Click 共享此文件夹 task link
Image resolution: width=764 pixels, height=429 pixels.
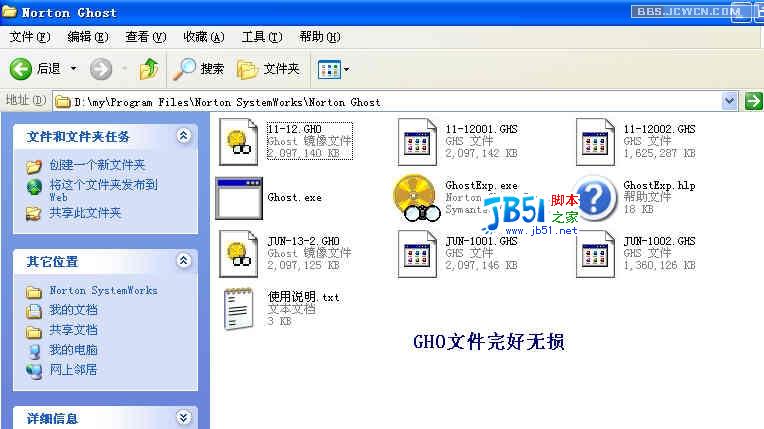tap(85, 213)
